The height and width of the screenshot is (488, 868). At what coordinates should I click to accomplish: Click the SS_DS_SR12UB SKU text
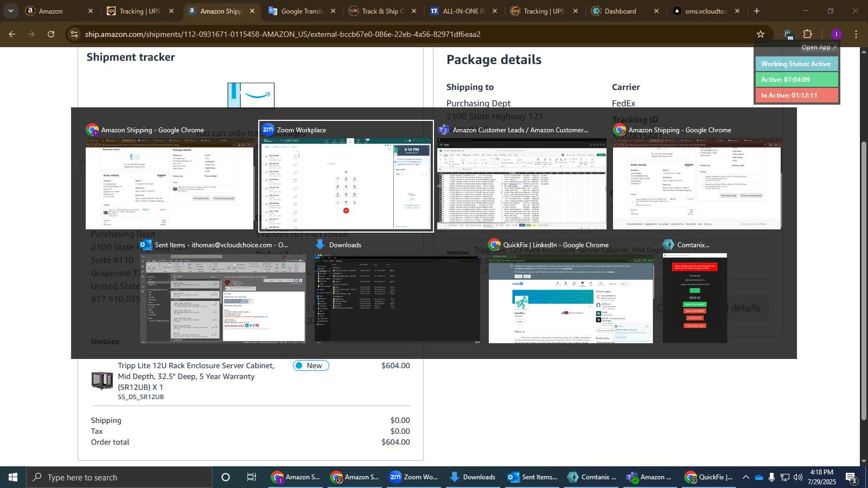tap(141, 397)
